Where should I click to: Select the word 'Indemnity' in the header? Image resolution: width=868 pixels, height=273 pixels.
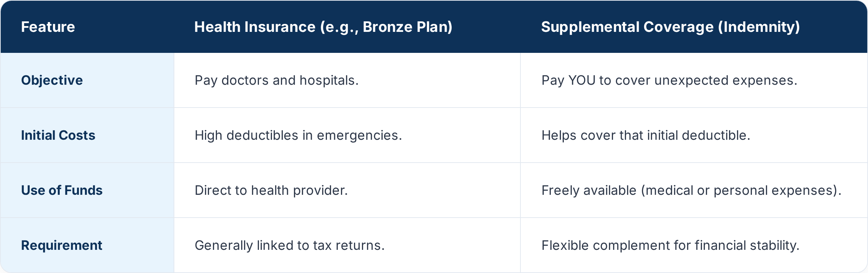coord(759,27)
